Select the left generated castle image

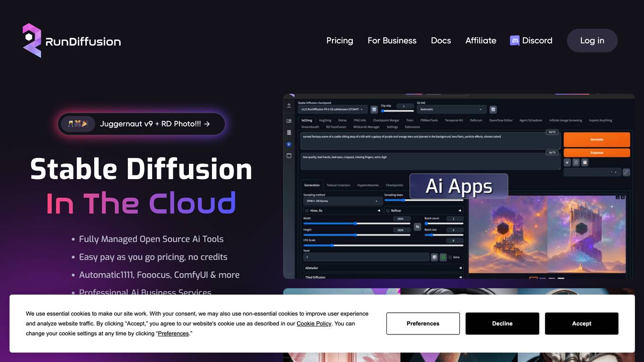click(x=508, y=234)
